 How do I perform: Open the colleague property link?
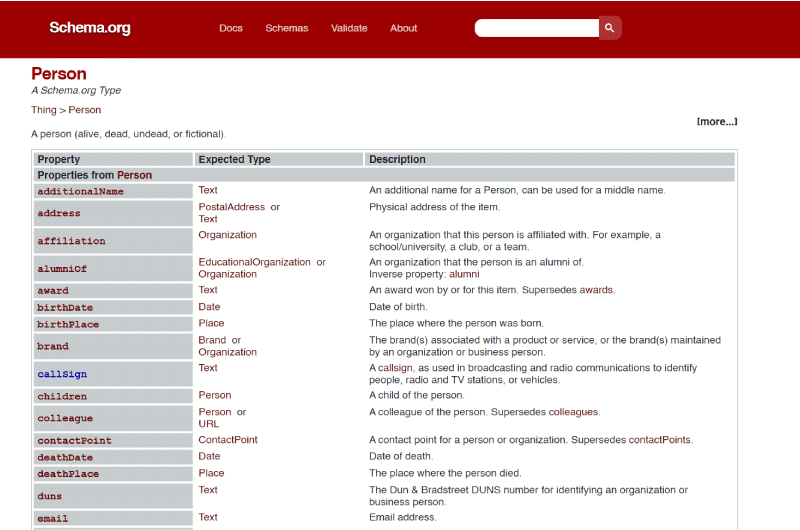tap(65, 418)
